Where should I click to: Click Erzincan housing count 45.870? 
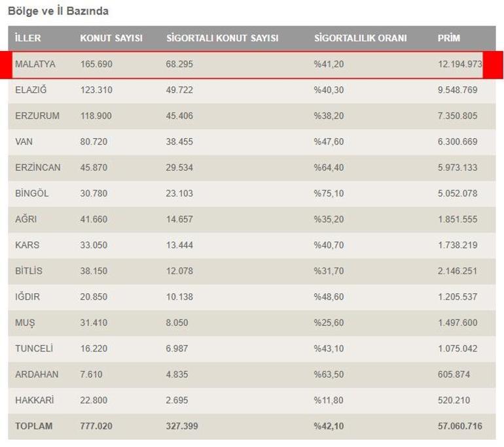94,168
